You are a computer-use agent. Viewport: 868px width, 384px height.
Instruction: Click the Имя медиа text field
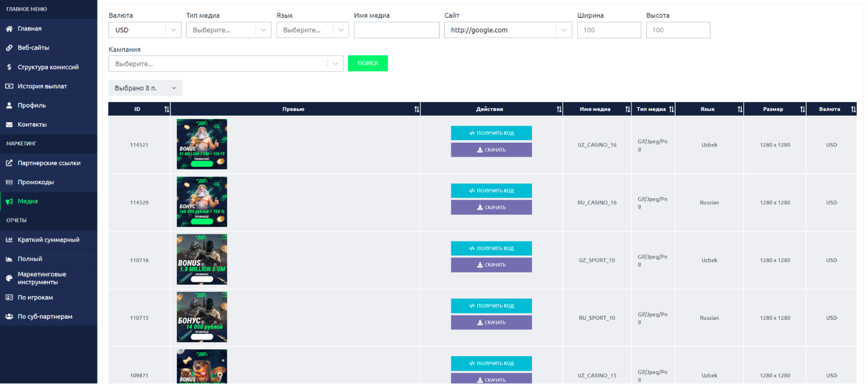tap(396, 30)
